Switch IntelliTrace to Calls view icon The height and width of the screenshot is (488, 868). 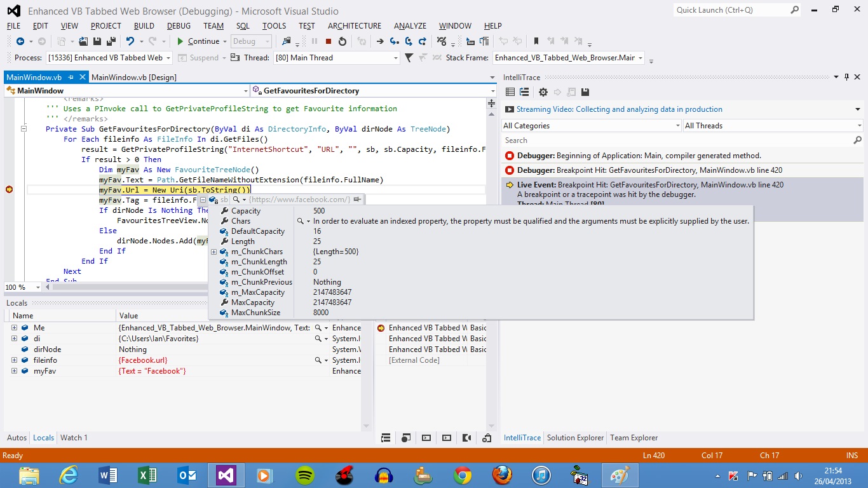click(x=524, y=92)
